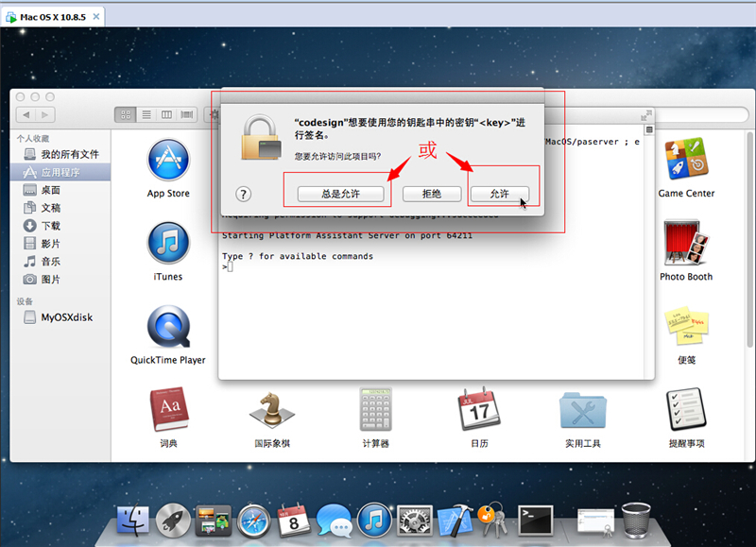The image size is (756, 547).
Task: Open System Preferences from the Dock
Action: (414, 521)
